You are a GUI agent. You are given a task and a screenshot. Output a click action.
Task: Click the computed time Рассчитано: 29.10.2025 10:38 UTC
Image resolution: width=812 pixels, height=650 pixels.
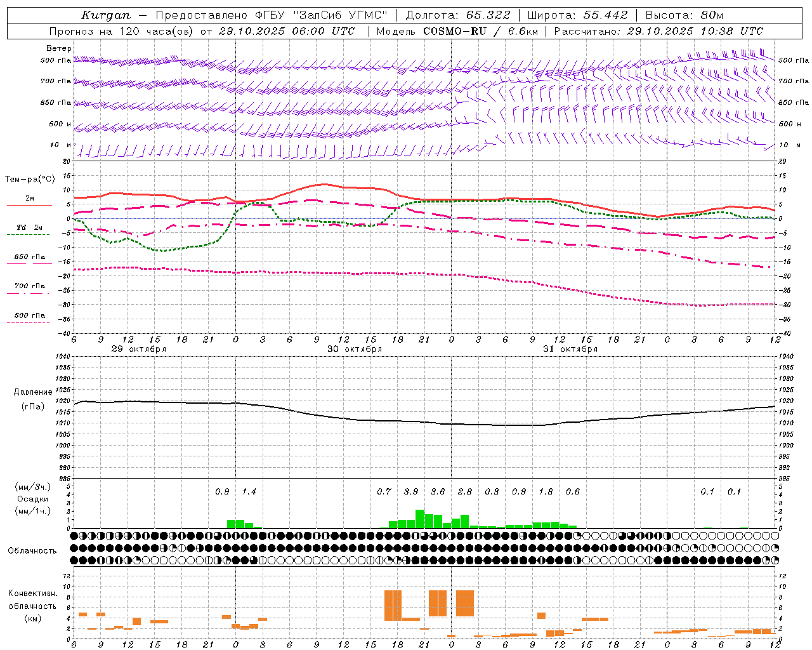[658, 31]
